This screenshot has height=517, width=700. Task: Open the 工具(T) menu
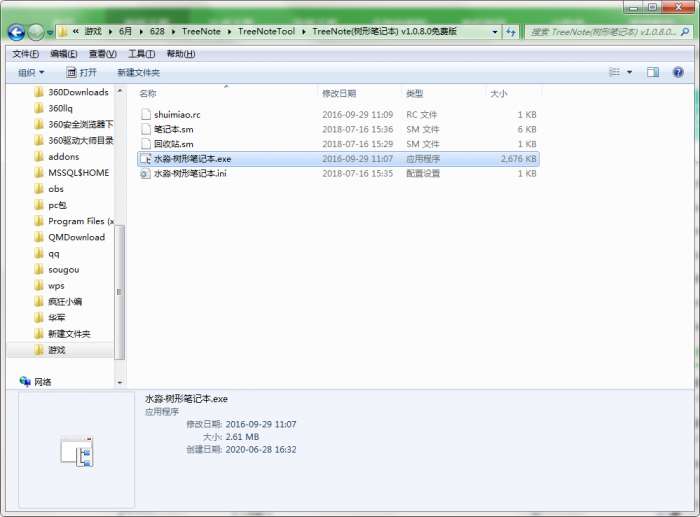[x=142, y=54]
